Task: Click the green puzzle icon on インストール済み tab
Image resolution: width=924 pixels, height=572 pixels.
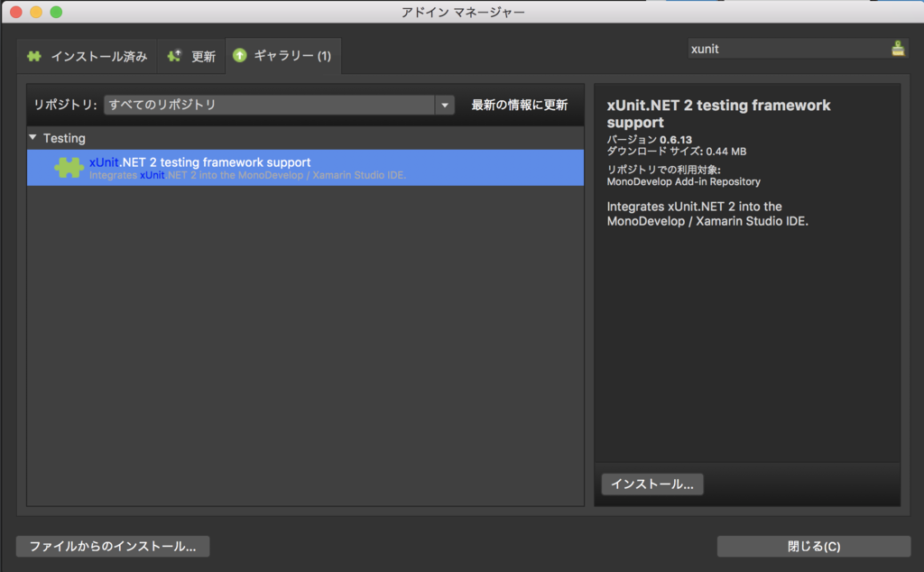Action: coord(34,56)
